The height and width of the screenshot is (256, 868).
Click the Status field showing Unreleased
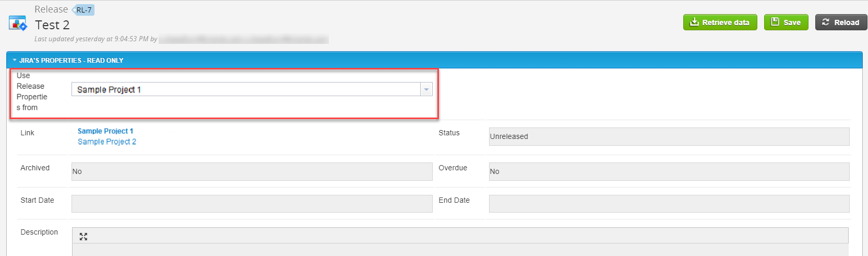point(669,136)
